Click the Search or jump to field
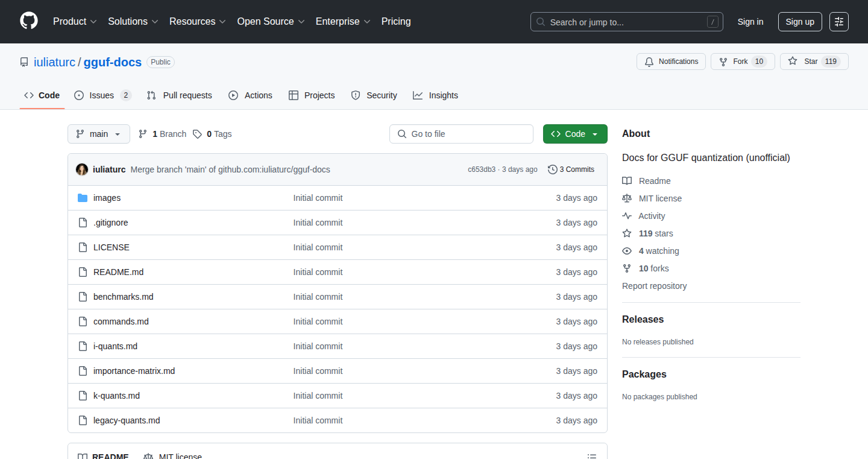This screenshot has width=868, height=459. pos(627,22)
